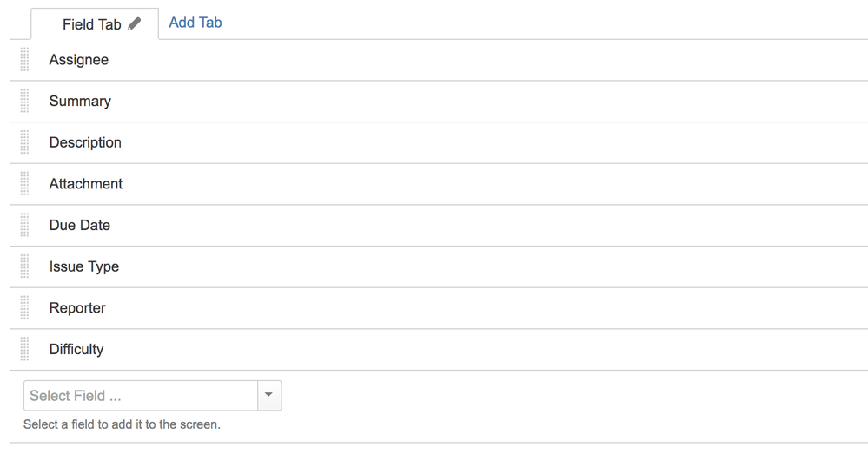Image resolution: width=868 pixels, height=454 pixels.
Task: Click the Reporter row drag handle
Action: tap(24, 308)
